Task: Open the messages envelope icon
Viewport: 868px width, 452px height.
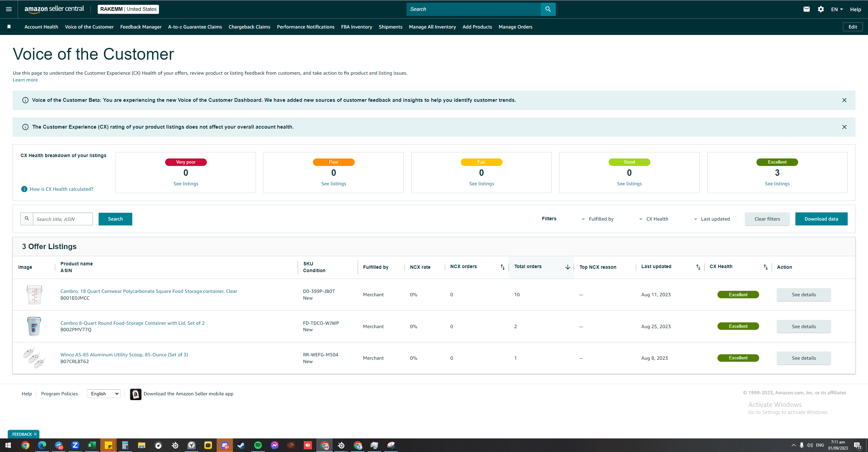Action: (x=807, y=9)
